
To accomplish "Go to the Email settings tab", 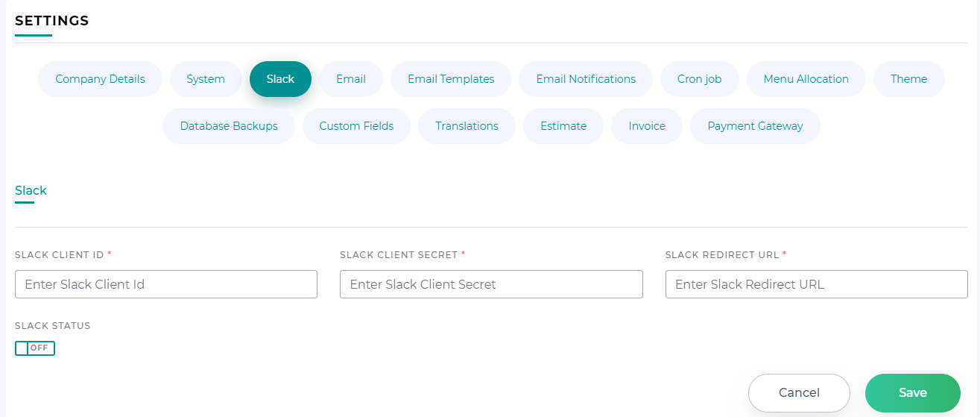I will point(350,79).
